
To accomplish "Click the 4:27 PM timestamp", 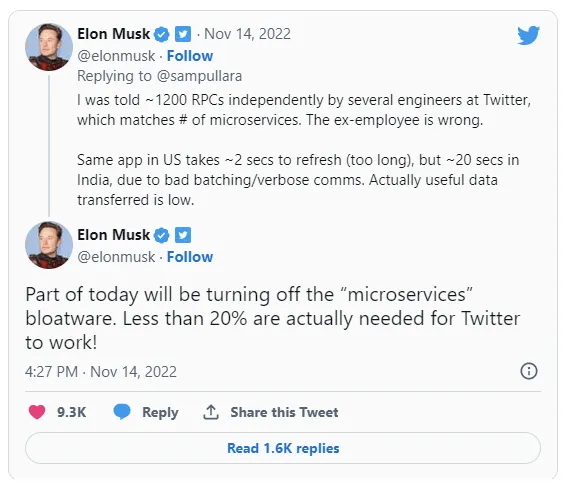I will click(x=51, y=372).
